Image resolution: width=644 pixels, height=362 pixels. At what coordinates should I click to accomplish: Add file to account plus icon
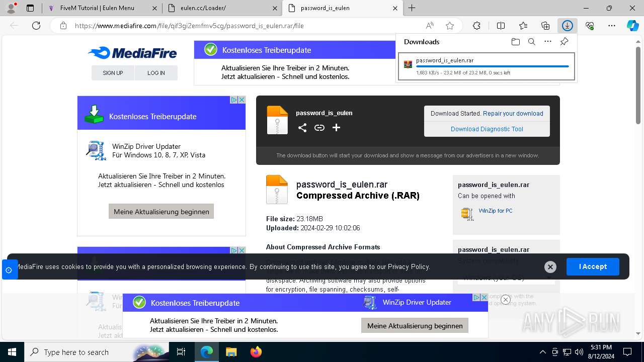[336, 128]
